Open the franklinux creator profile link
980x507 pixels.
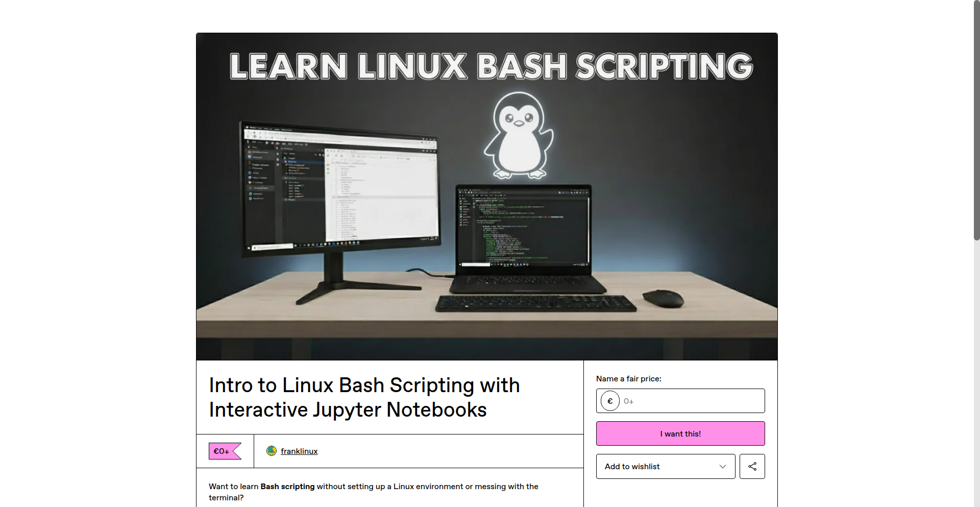299,451
